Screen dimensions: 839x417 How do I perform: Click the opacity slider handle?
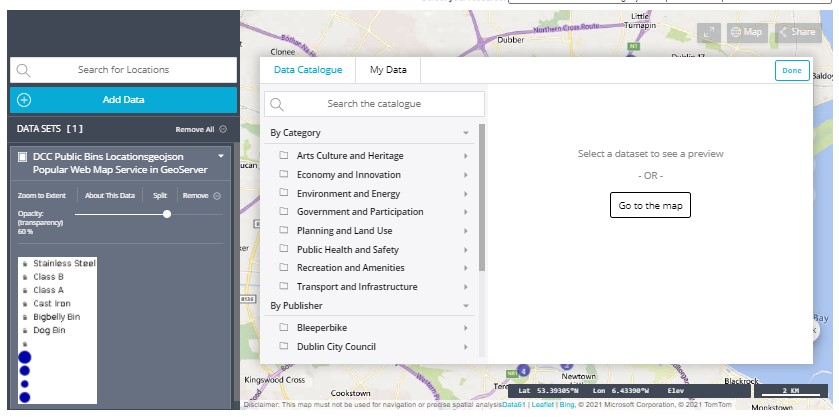(167, 213)
